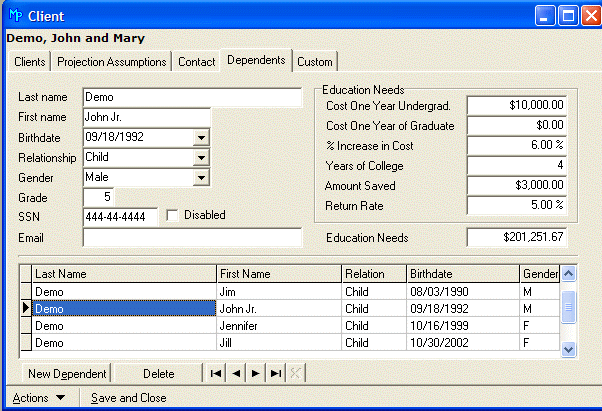Minimize the Client window
This screenshot has width=602, height=411.
544,16
